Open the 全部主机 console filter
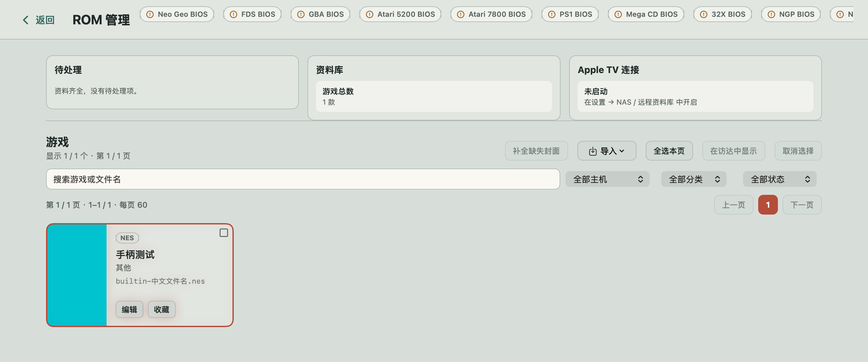Viewport: 868px width, 362px height. coord(607,179)
